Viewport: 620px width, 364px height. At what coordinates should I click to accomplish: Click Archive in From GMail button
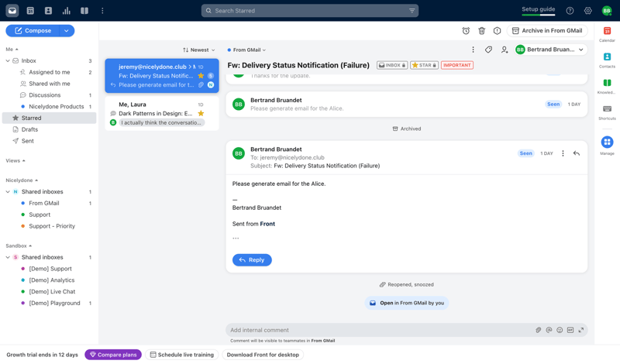[x=547, y=30]
